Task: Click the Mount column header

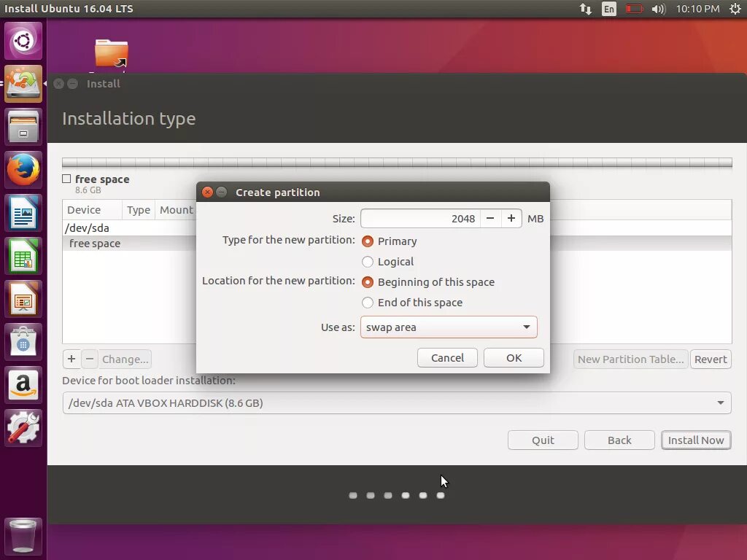Action: 176,210
